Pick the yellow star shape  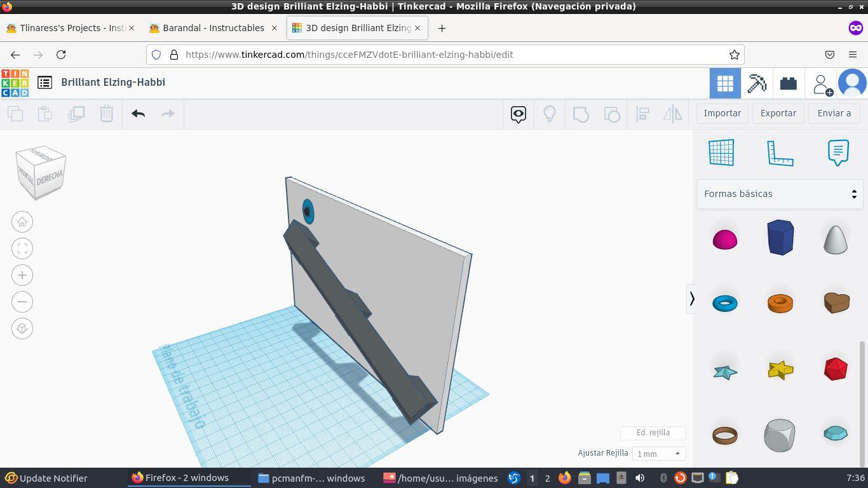click(x=780, y=369)
